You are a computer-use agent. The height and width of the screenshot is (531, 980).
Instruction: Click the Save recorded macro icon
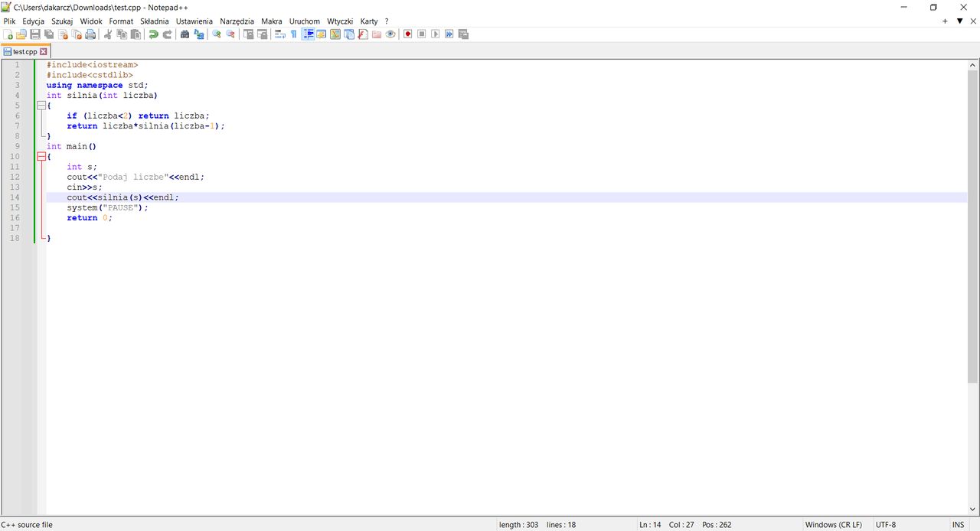point(462,34)
